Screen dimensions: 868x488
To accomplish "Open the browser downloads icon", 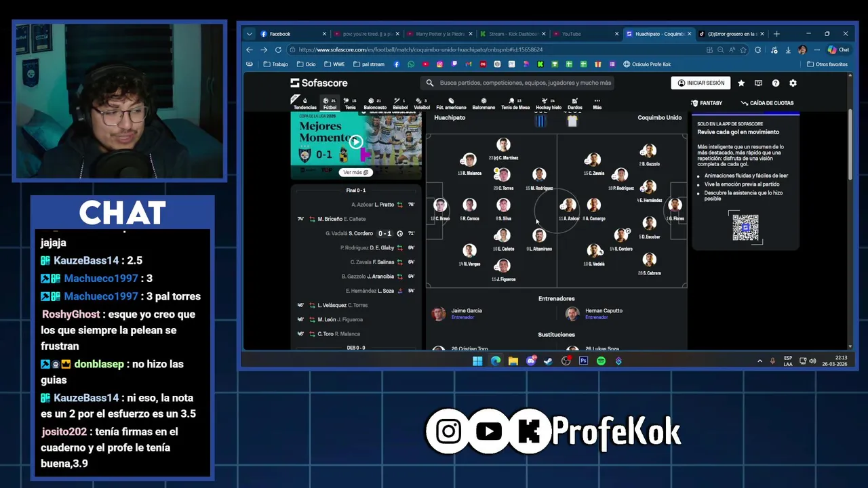I will click(x=788, y=49).
